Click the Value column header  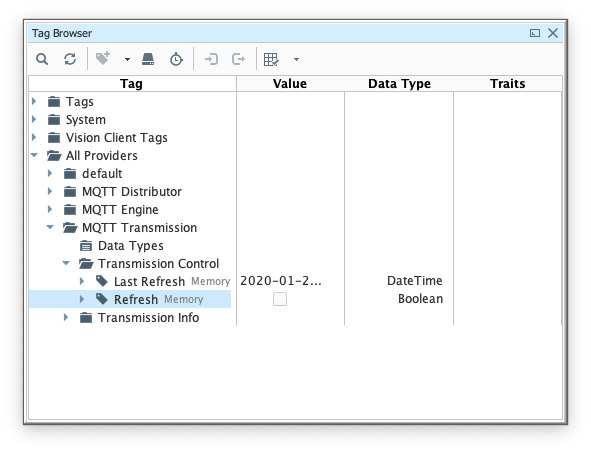(290, 83)
